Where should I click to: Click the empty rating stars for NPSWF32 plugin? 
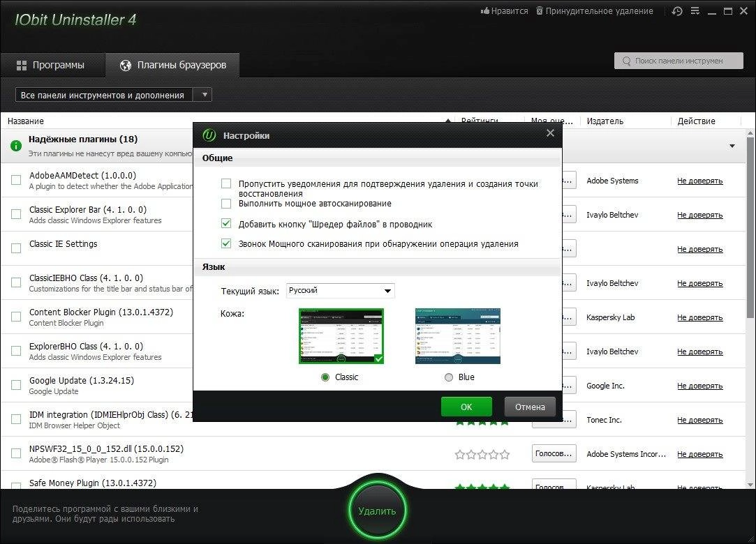point(482,454)
